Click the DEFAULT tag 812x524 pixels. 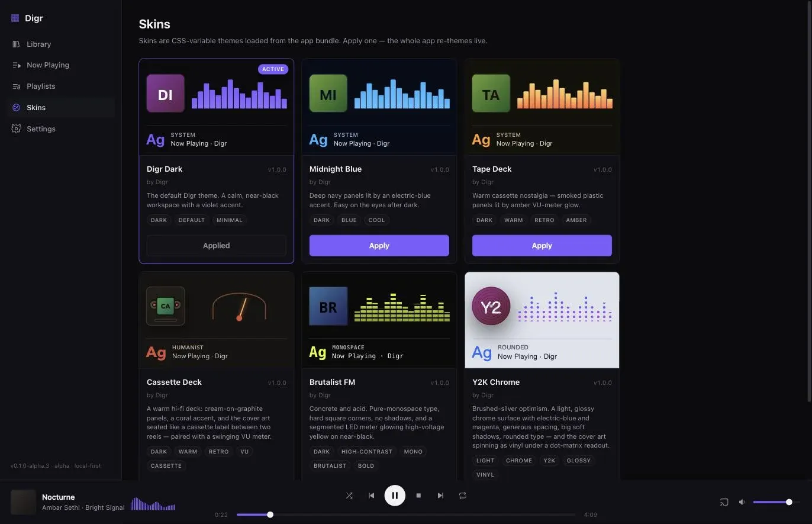pos(192,220)
